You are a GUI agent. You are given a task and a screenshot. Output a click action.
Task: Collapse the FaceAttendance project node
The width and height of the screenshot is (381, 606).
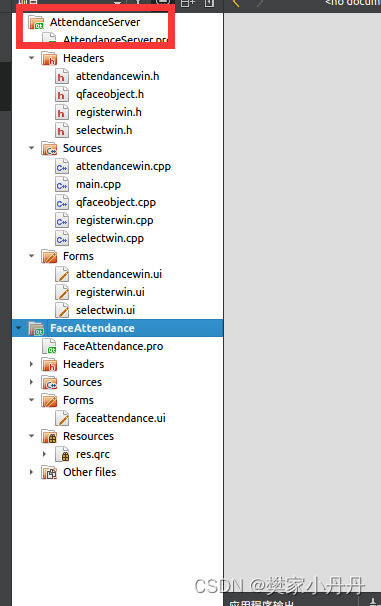(x=19, y=328)
